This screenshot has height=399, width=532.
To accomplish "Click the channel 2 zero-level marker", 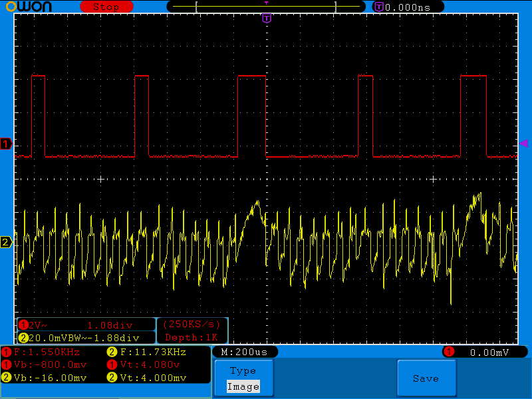I will (6, 242).
